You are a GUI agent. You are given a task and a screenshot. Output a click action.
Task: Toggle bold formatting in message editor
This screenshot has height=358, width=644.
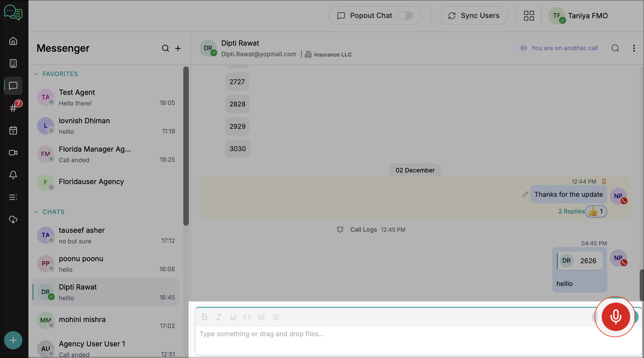point(205,317)
